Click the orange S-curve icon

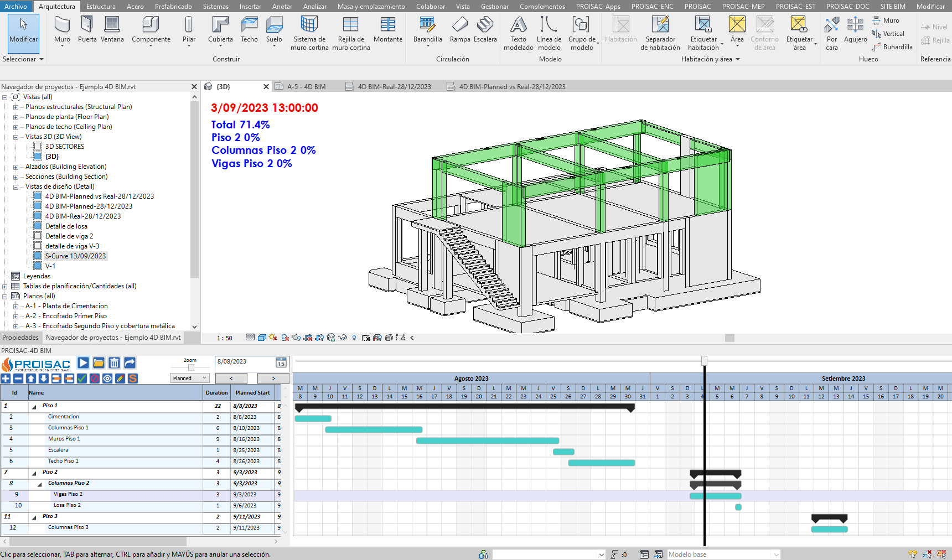pos(132,378)
